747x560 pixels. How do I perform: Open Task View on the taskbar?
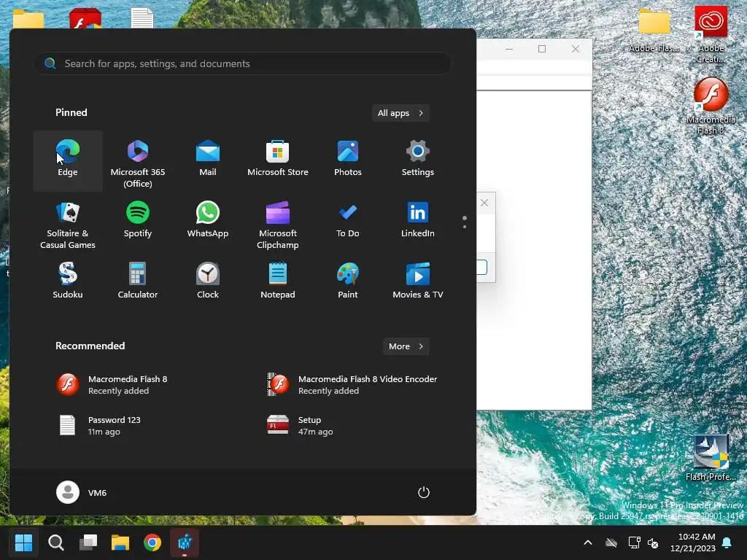pyautogui.click(x=88, y=542)
